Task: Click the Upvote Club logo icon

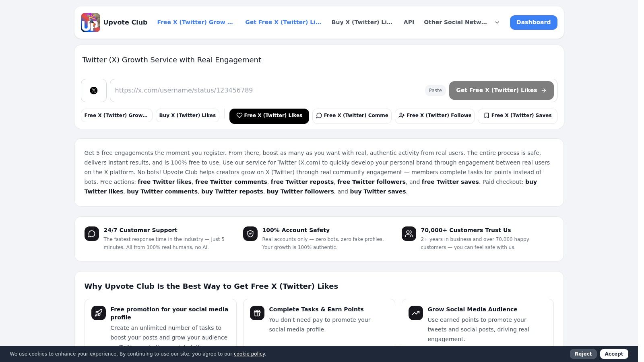Action: click(x=91, y=23)
